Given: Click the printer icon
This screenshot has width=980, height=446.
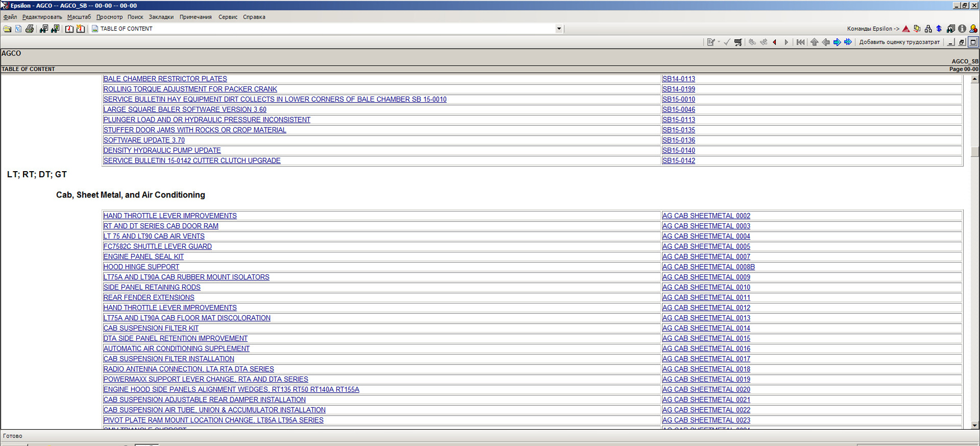Looking at the screenshot, I should point(30,29).
